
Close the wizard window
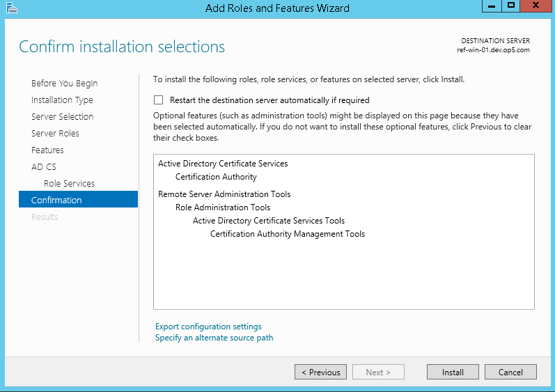pos(536,6)
